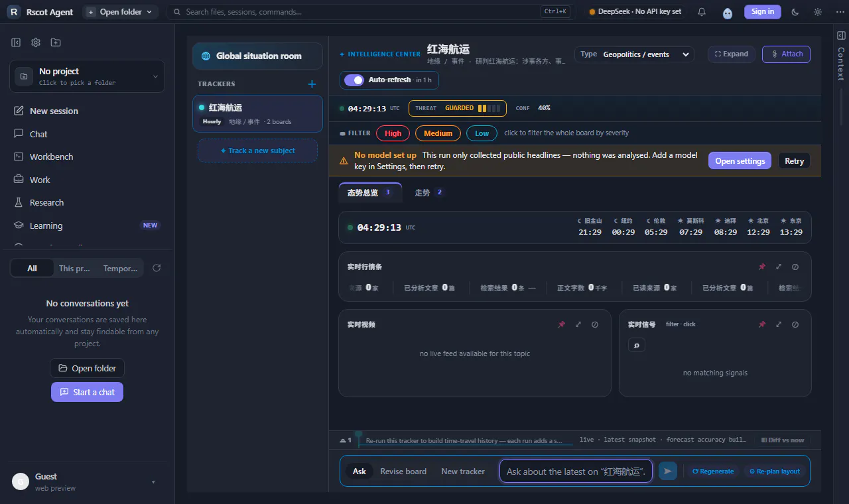Pin the 实时视频 panel
This screenshot has height=504, width=849.
562,324
